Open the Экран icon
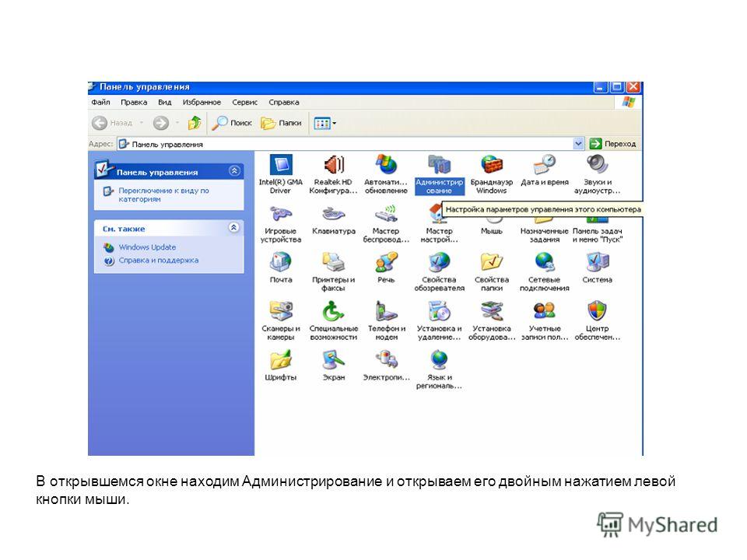The image size is (747, 560). coord(334,366)
